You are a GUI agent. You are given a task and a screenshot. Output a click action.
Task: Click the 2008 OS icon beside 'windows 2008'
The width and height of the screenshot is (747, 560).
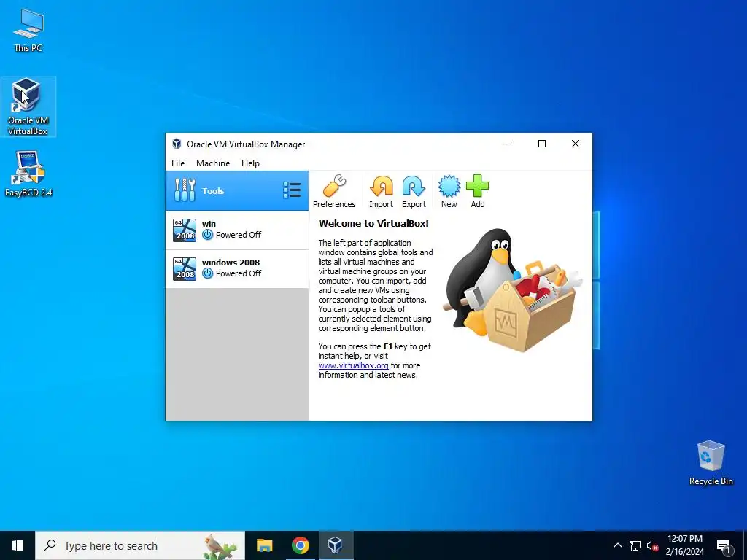[185, 269]
